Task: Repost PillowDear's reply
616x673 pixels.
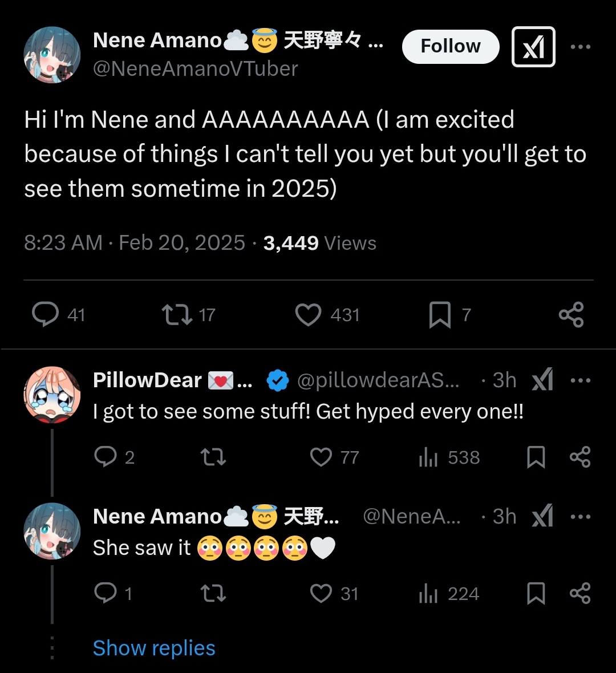Action: click(x=213, y=457)
